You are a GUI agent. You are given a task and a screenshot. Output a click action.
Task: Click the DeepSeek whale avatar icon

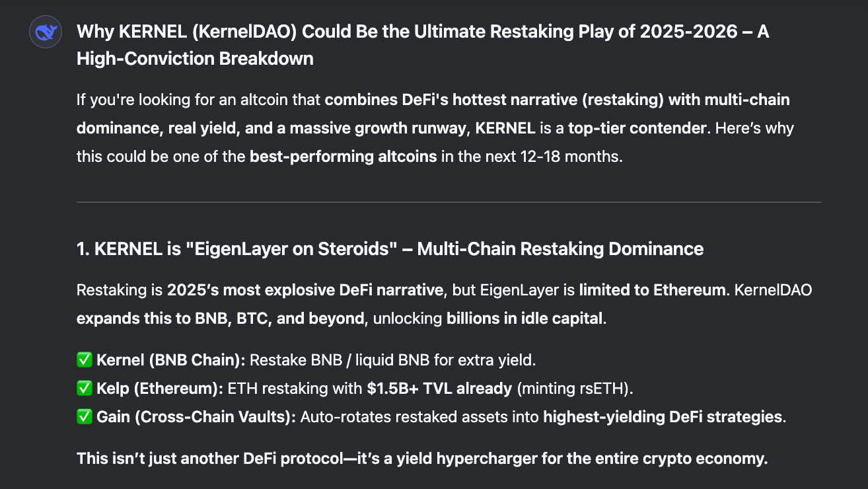pos(46,32)
